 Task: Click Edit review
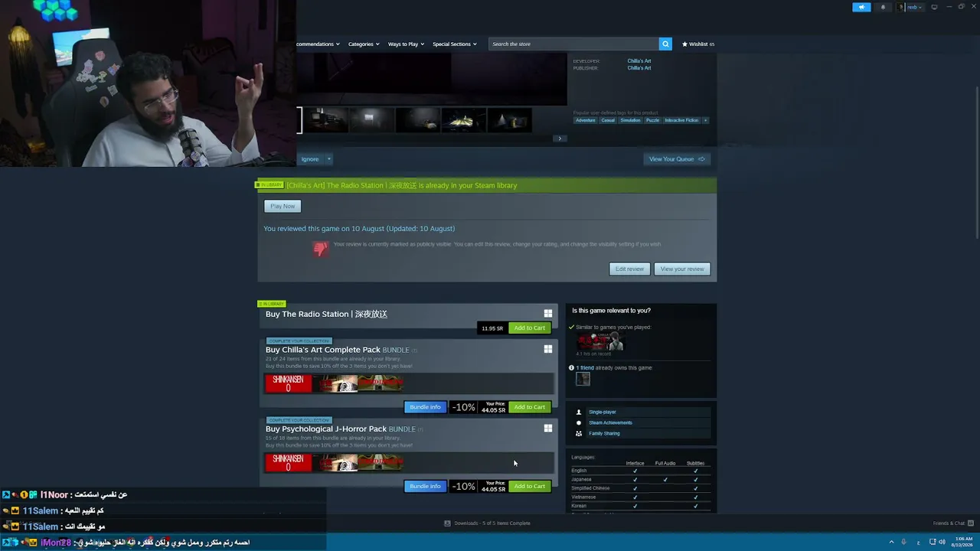(x=629, y=269)
